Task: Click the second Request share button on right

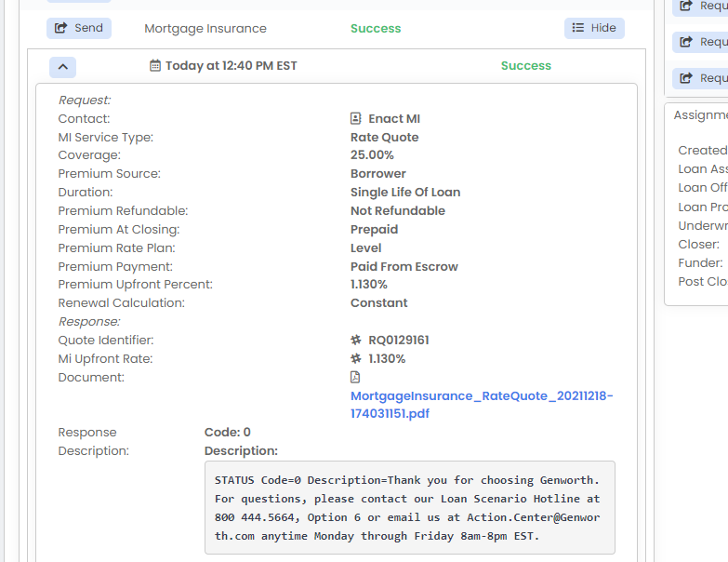Action: click(x=702, y=42)
